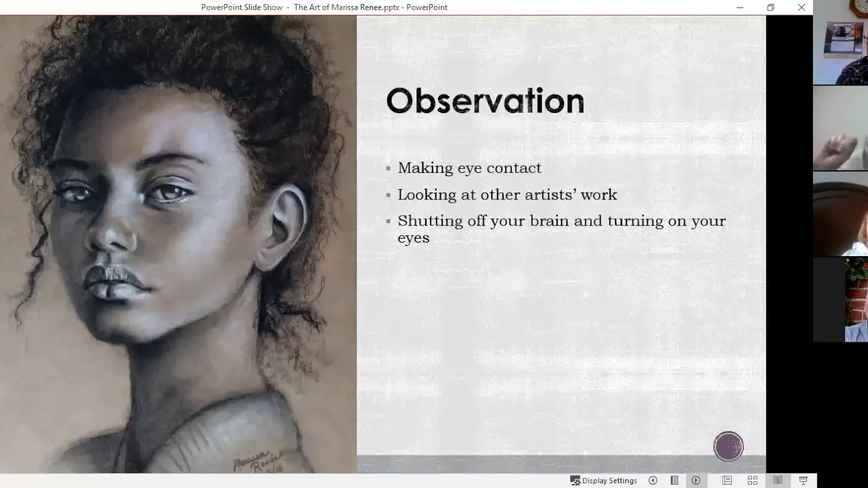Click the purple round button on slide
Image resolution: width=868 pixels, height=488 pixels.
click(728, 447)
